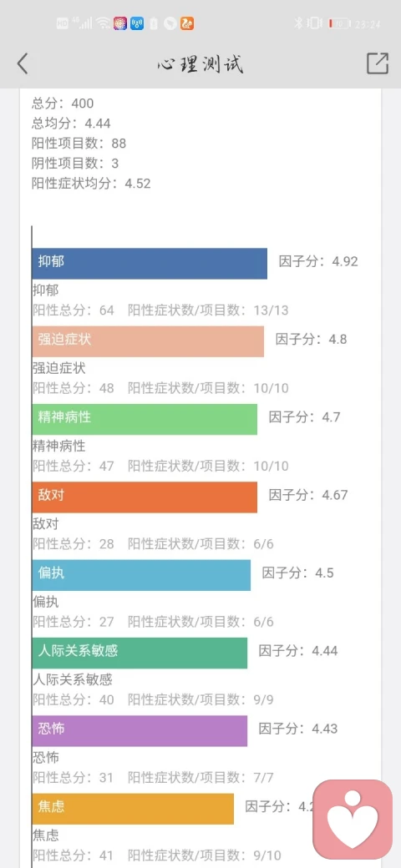Viewport: 401px width, 868px height.
Task: Tap the Bluetooth status icon
Action: click(297, 23)
